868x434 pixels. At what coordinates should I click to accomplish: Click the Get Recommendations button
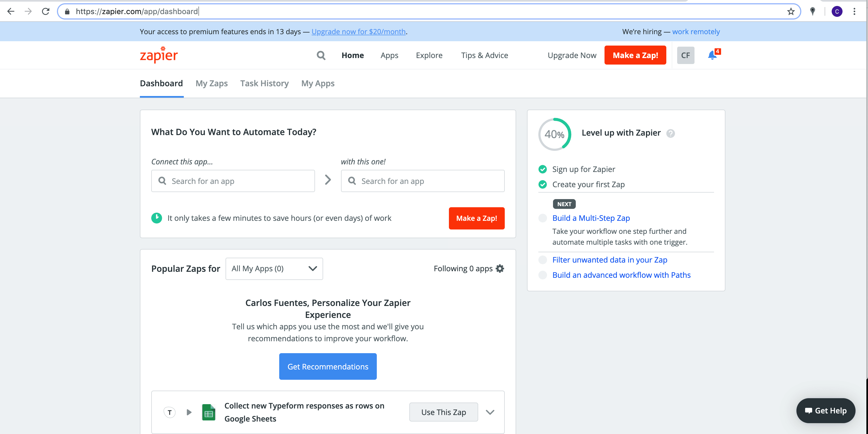coord(327,366)
